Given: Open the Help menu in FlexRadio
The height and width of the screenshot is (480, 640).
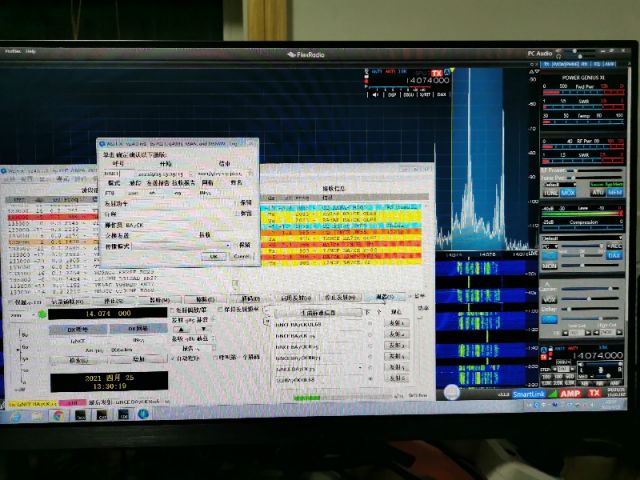Looking at the screenshot, I should tap(31, 51).
